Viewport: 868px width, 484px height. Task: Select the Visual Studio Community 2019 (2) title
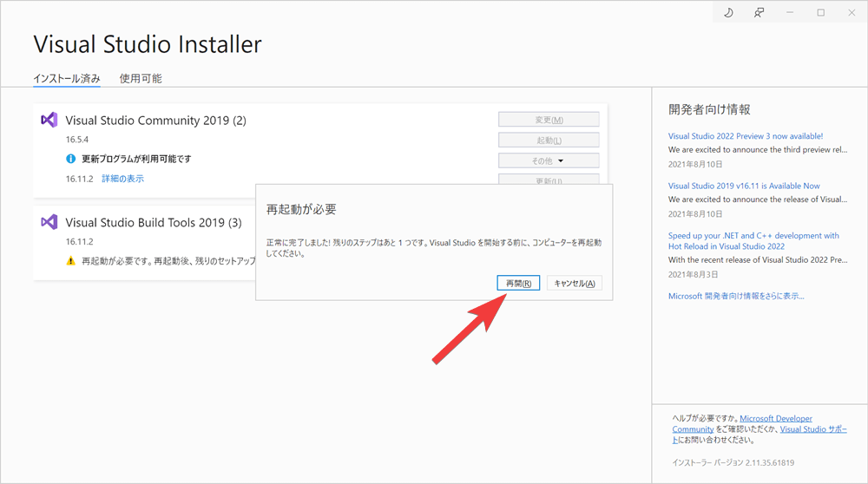pyautogui.click(x=155, y=121)
